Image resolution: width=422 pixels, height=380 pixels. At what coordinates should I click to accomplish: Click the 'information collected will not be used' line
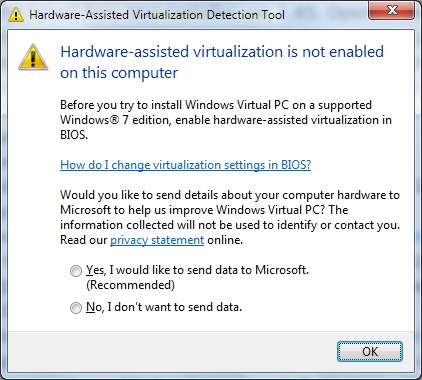pos(230,225)
